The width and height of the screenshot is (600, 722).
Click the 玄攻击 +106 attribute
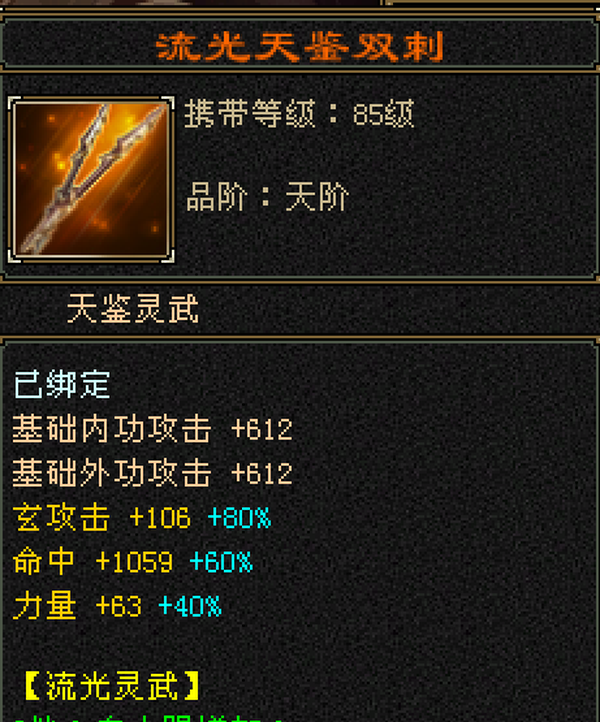(x=101, y=517)
